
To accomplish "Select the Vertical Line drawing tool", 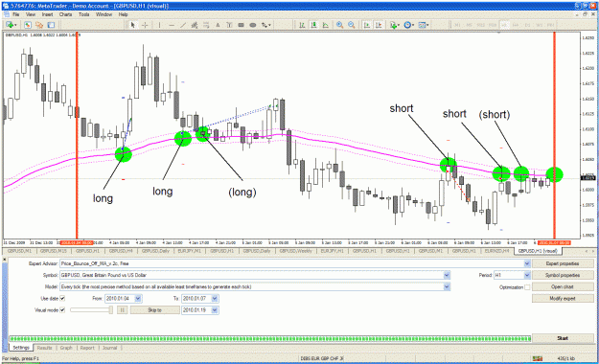I will point(159,25).
